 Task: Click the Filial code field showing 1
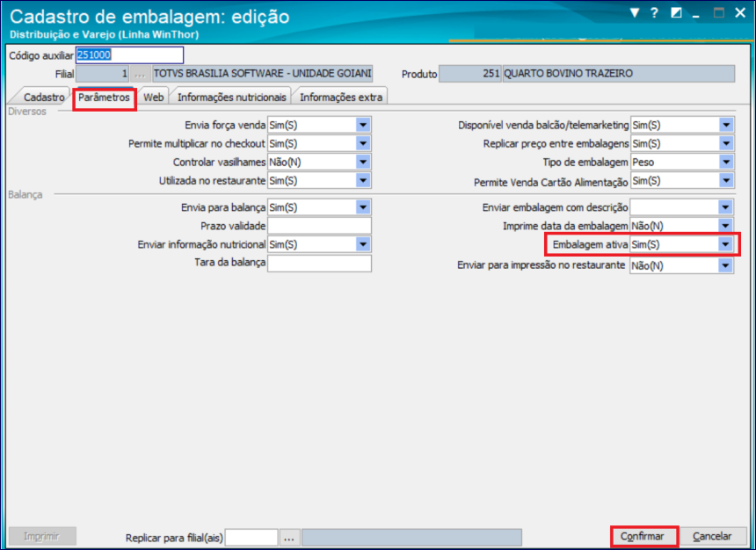click(x=102, y=74)
